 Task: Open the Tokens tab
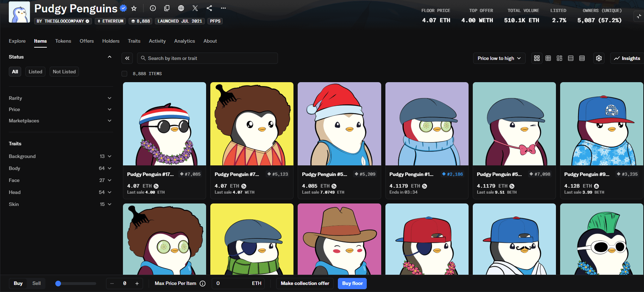click(63, 41)
